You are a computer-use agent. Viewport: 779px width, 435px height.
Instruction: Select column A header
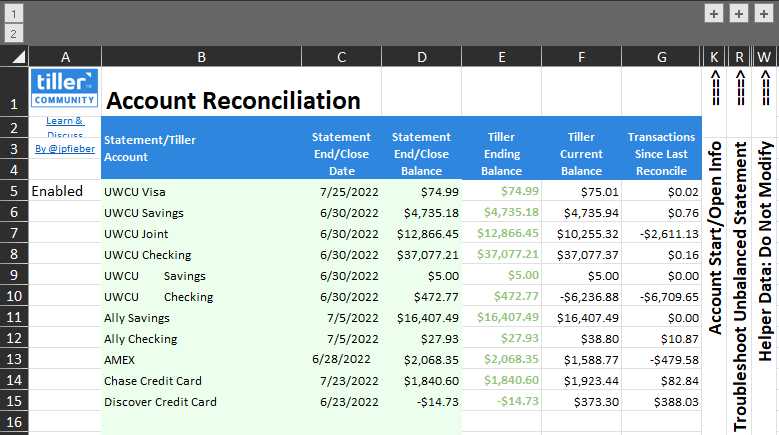pos(65,57)
